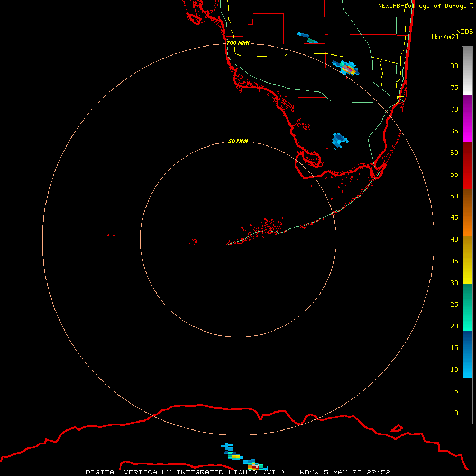Click the multicolored high-VIL storm cell
The height and width of the screenshot is (476, 476).
[346, 68]
